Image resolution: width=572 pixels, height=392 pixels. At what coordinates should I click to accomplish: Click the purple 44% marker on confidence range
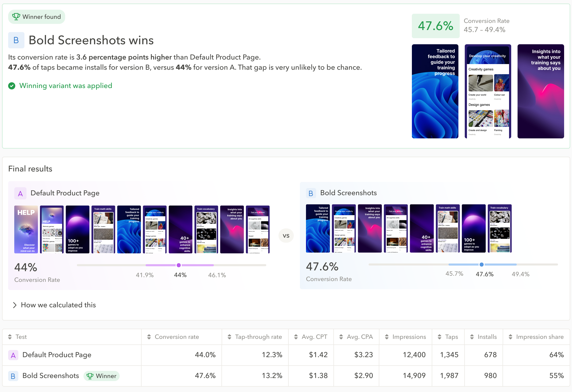pyautogui.click(x=179, y=265)
